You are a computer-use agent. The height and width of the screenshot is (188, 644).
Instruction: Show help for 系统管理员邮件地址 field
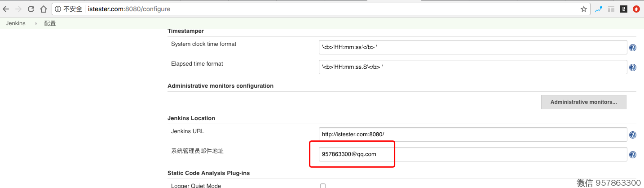tap(632, 155)
